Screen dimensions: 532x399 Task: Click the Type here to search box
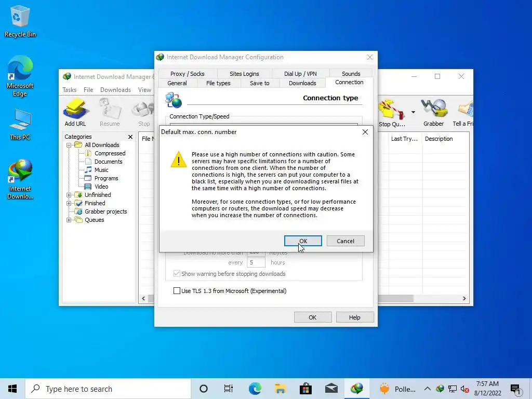tap(108, 389)
